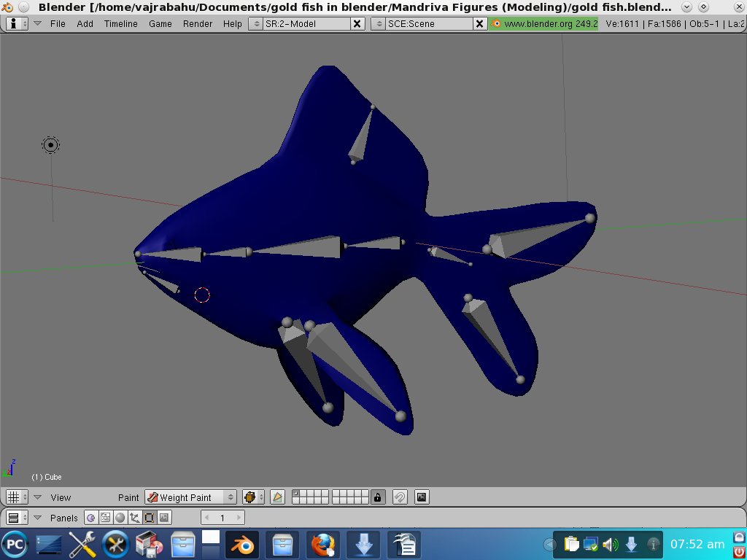
Task: Open the Render menu
Action: [198, 23]
